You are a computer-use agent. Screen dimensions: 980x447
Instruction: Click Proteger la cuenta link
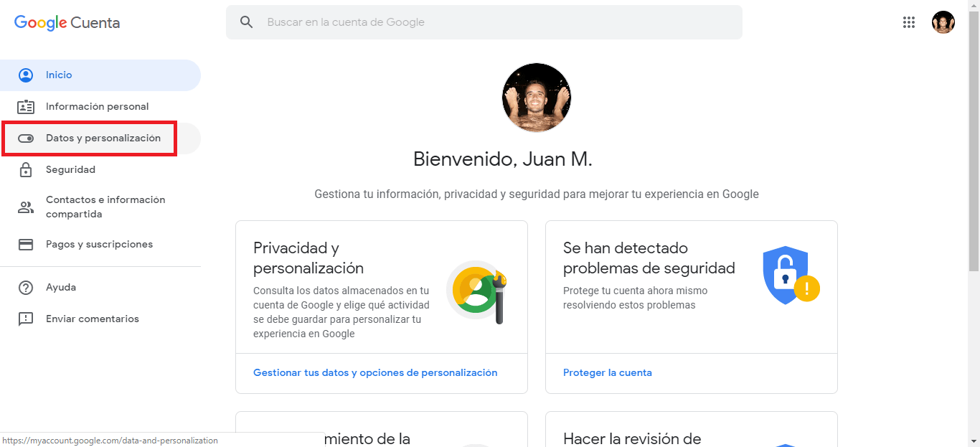click(608, 373)
